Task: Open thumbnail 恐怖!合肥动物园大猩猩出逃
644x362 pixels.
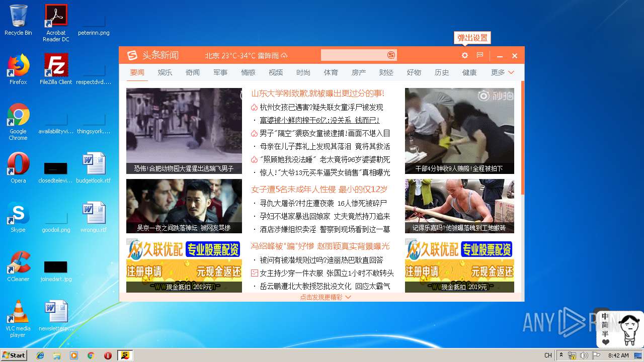Action: 184,131
